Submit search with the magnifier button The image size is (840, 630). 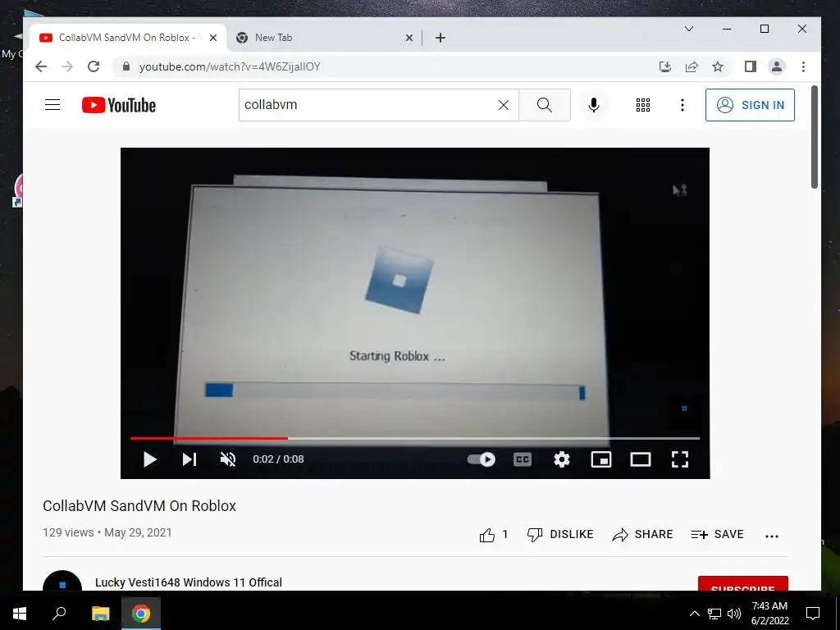[545, 105]
